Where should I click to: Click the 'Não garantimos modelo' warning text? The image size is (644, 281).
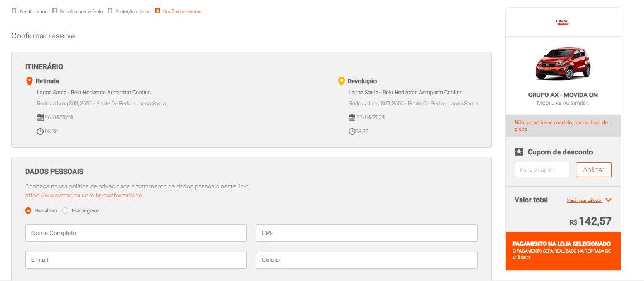click(561, 125)
